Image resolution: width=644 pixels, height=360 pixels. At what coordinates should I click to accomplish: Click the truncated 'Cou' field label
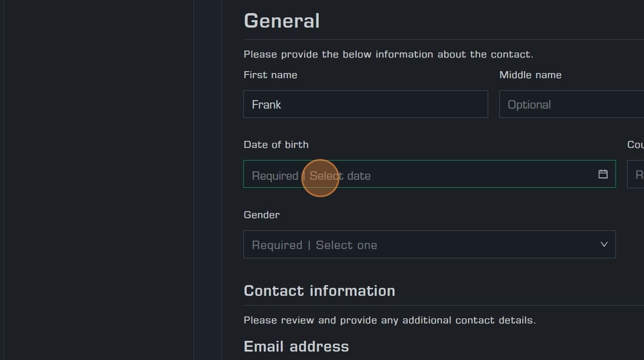coord(635,145)
